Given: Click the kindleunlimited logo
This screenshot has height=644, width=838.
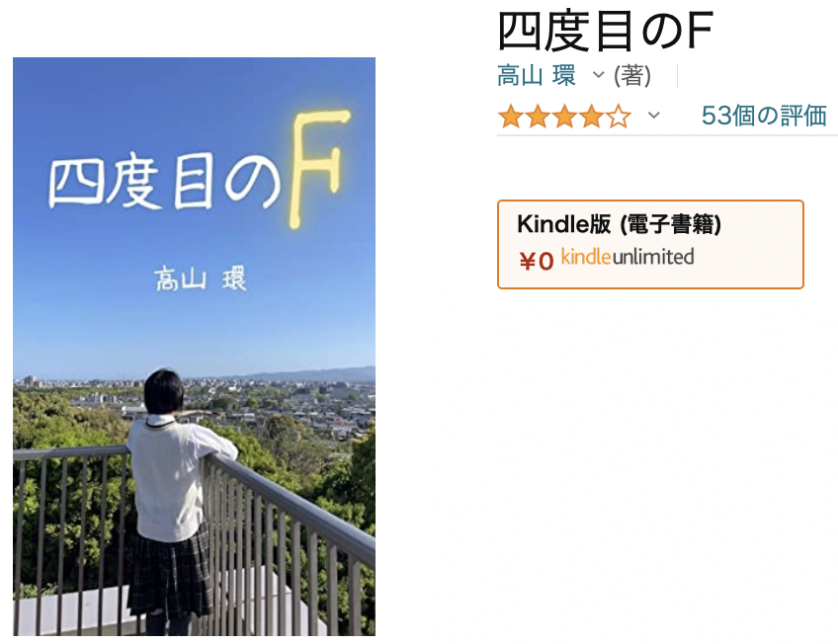Looking at the screenshot, I should click(x=628, y=257).
